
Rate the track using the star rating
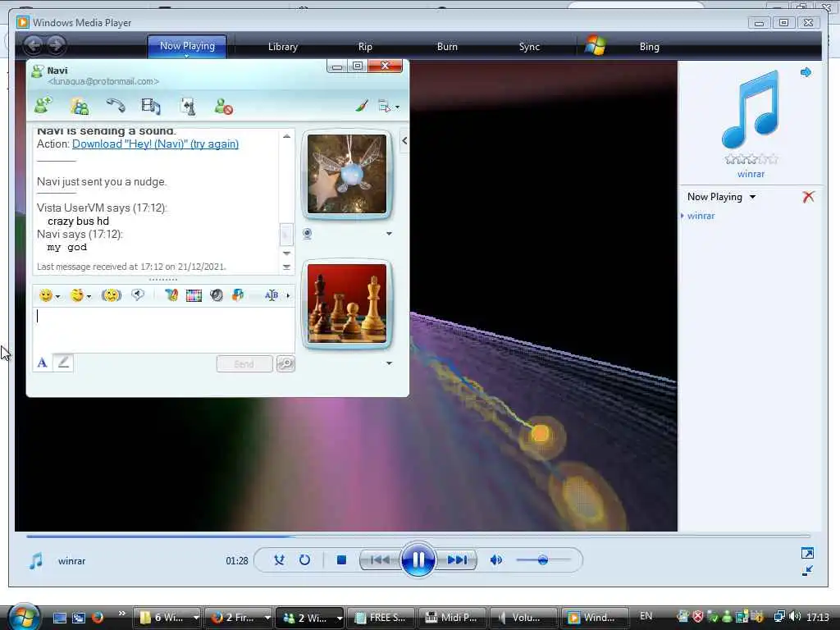tap(751, 159)
